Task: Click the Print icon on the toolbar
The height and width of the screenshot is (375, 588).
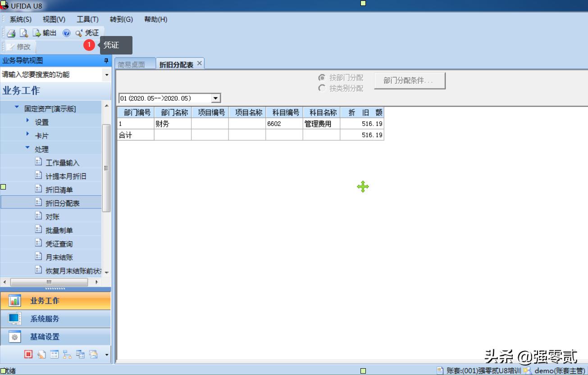Action: click(x=10, y=32)
